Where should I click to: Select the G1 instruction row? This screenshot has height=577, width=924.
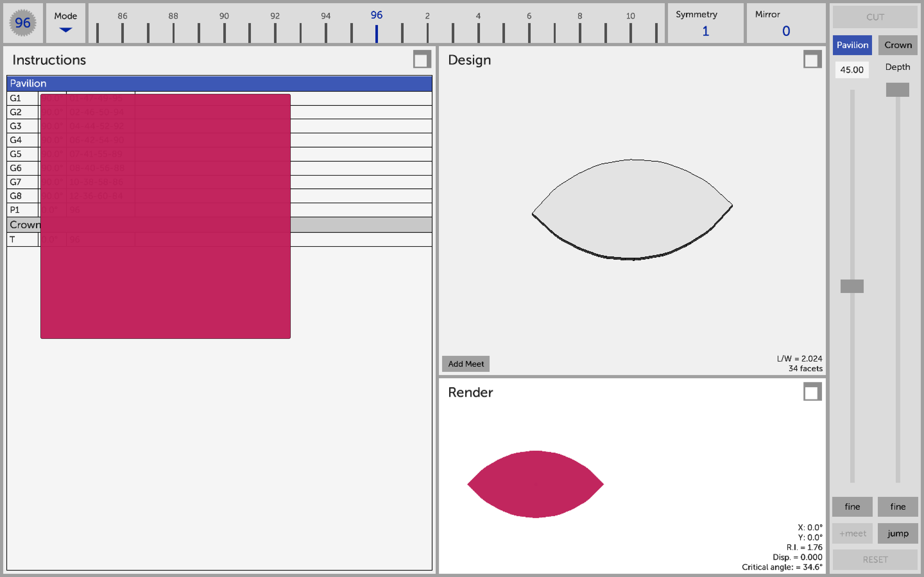point(219,98)
